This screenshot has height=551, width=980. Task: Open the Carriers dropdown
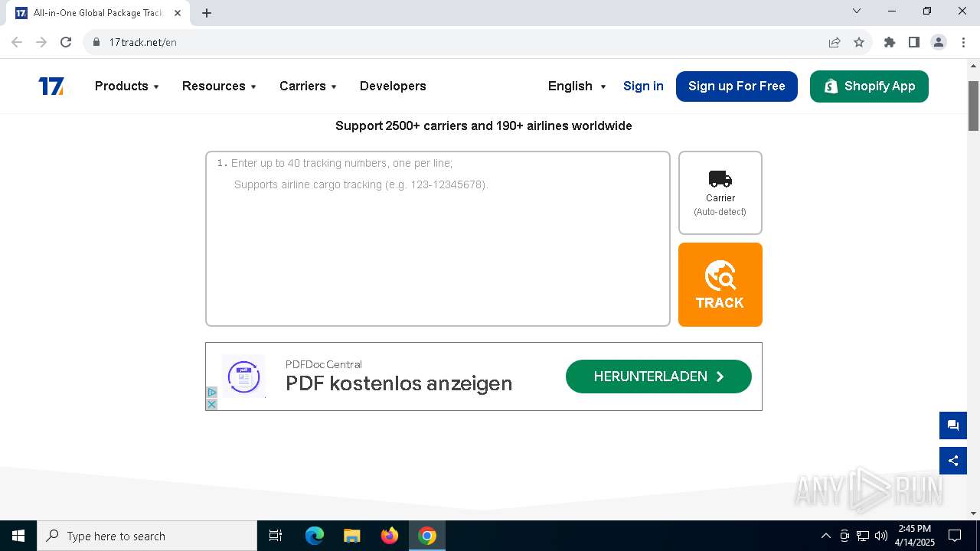308,86
